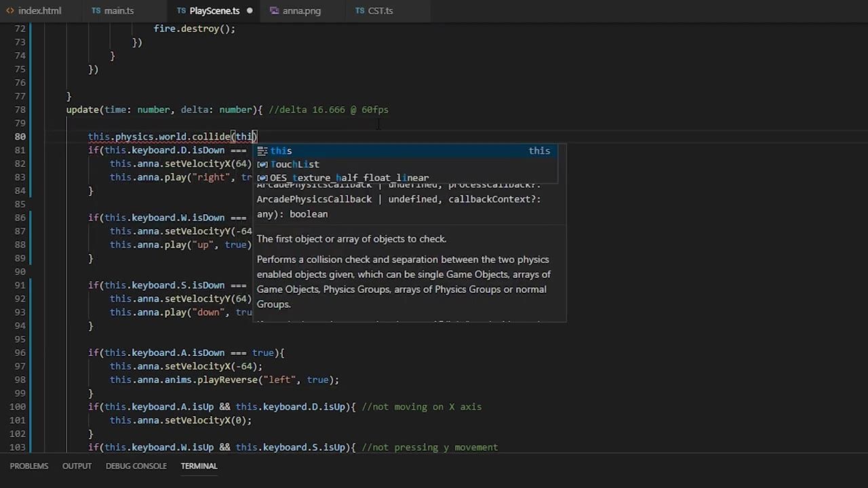Click line number 78 in the gutter
Screen dimensions: 868x488
coord(20,110)
